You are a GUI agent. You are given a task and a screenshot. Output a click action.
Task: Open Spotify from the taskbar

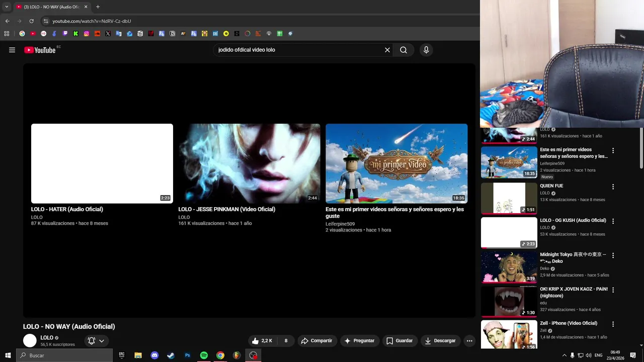(204, 355)
